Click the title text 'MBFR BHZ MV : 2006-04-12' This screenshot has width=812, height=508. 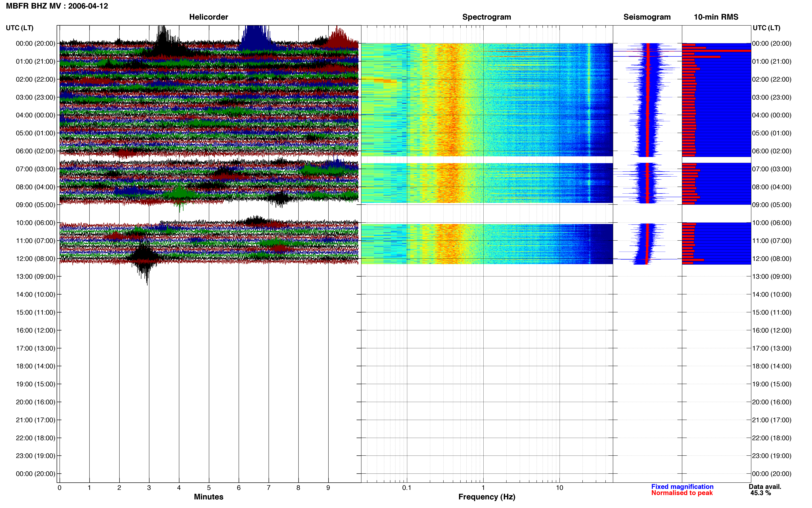57,6
